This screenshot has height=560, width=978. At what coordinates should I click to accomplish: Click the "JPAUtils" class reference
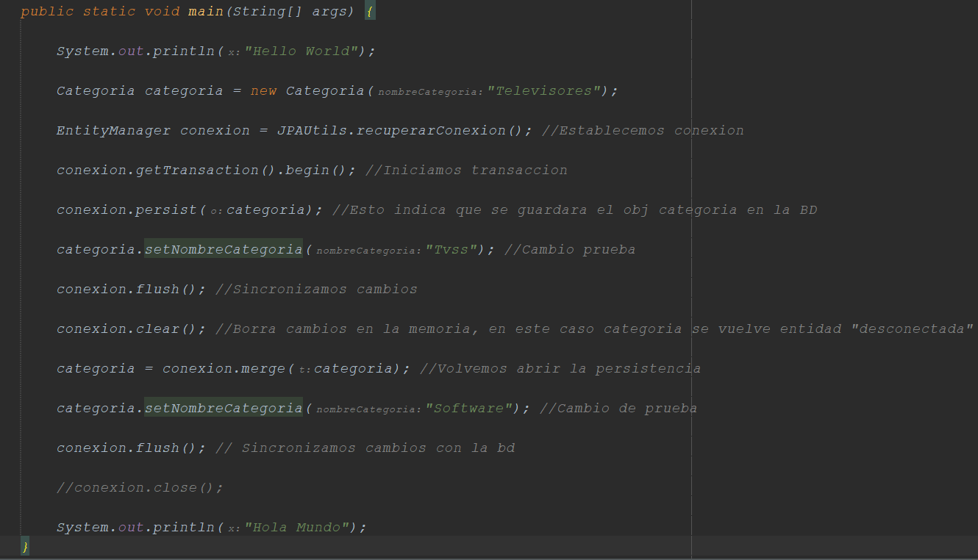(312, 131)
